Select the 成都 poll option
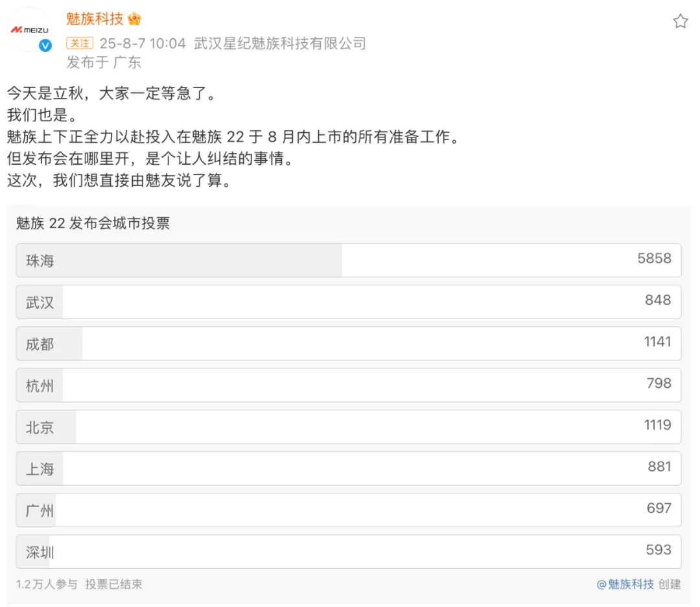 click(349, 344)
